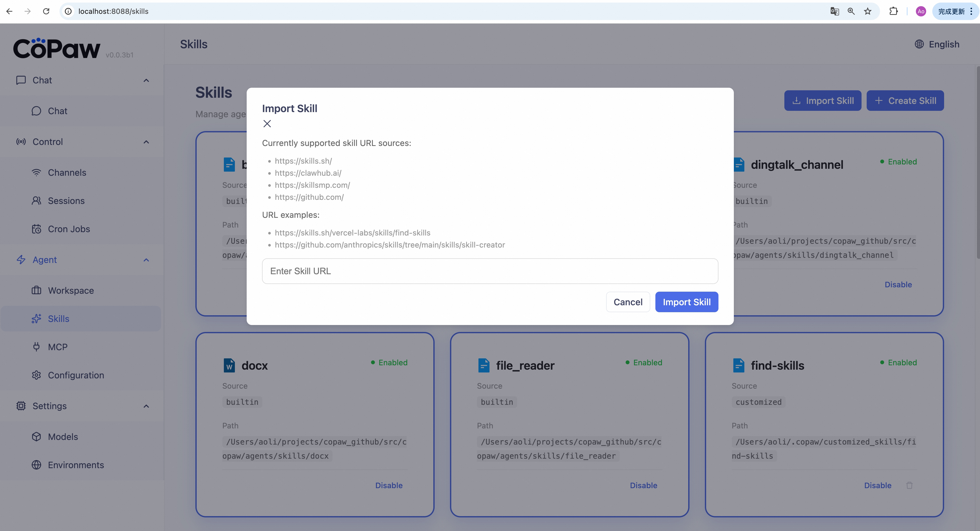980x531 pixels.
Task: Disable the docx skill
Action: point(388,485)
